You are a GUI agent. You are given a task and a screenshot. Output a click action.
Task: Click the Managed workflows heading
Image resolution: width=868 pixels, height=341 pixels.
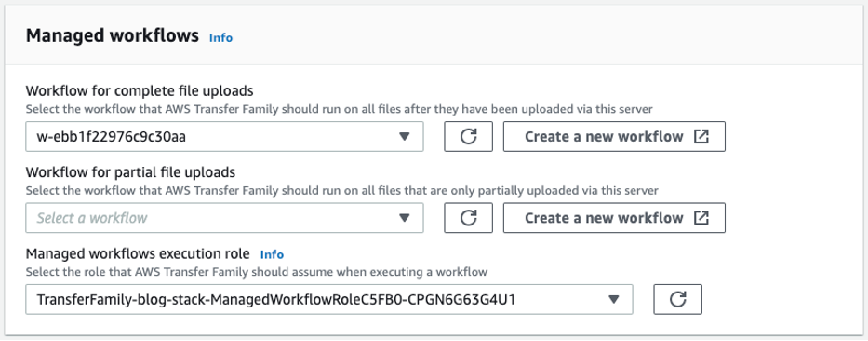(x=113, y=36)
